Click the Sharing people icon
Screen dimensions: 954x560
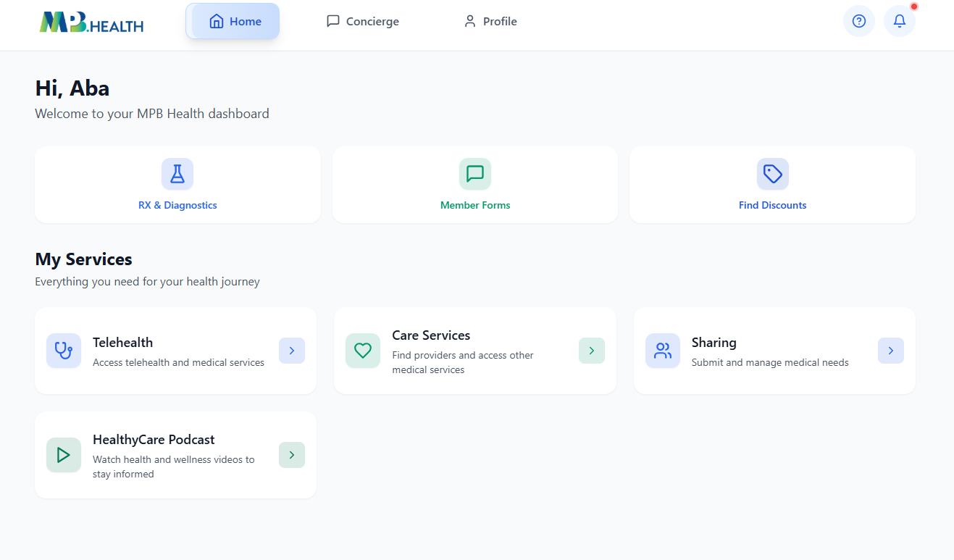coord(662,351)
